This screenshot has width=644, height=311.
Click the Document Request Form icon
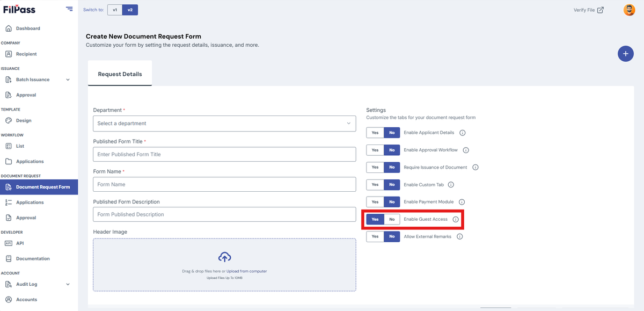9,187
